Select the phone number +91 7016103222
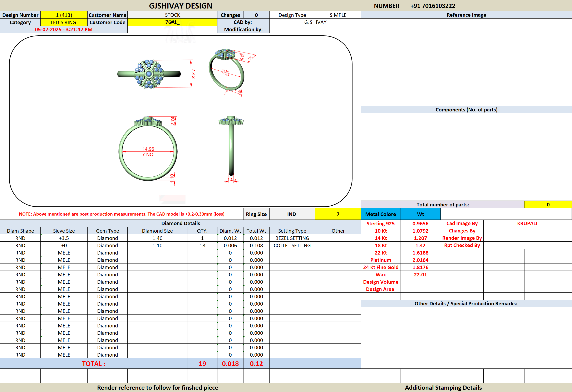Image resolution: width=572 pixels, height=392 pixels. [433, 6]
